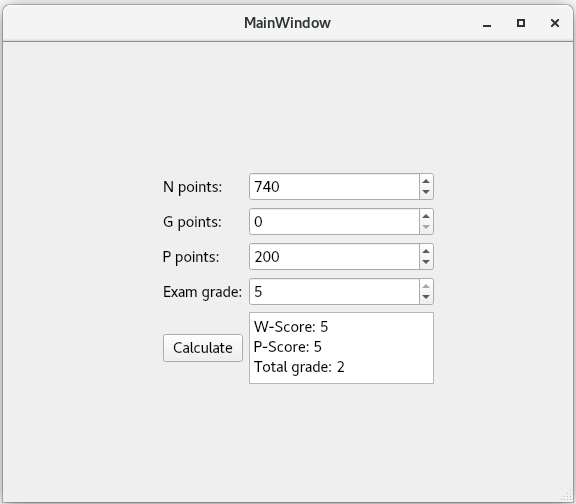Click the Calculate button
The height and width of the screenshot is (504, 576).
pyautogui.click(x=203, y=348)
